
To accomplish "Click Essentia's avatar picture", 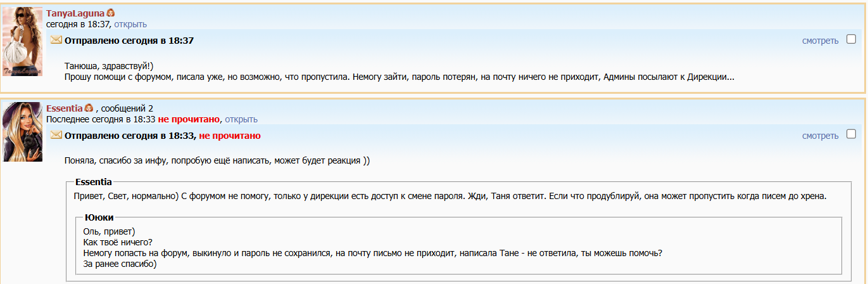I will pos(23,132).
